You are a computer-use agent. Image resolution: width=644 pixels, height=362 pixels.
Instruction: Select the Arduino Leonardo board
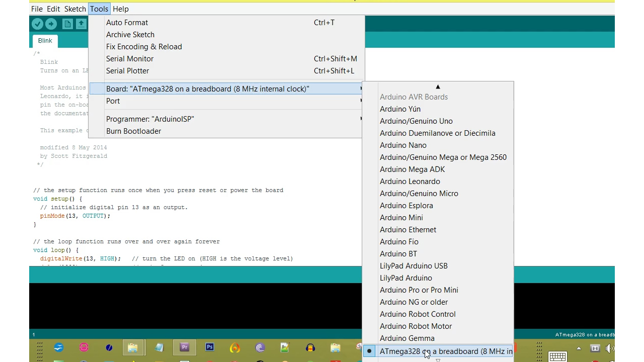[438, 182]
